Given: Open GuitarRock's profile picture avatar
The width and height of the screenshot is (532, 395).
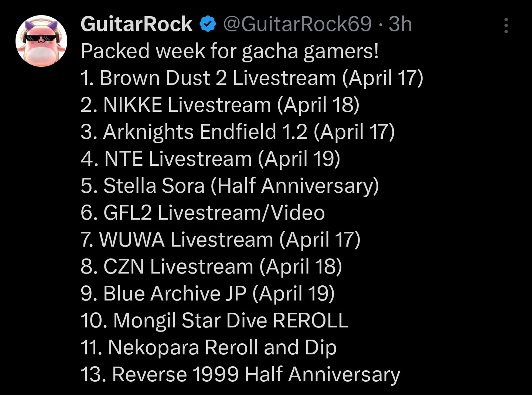Looking at the screenshot, I should click(x=41, y=41).
